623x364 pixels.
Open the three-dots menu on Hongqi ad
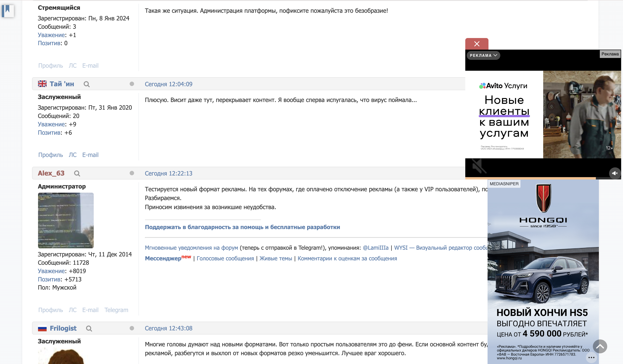pos(591,358)
